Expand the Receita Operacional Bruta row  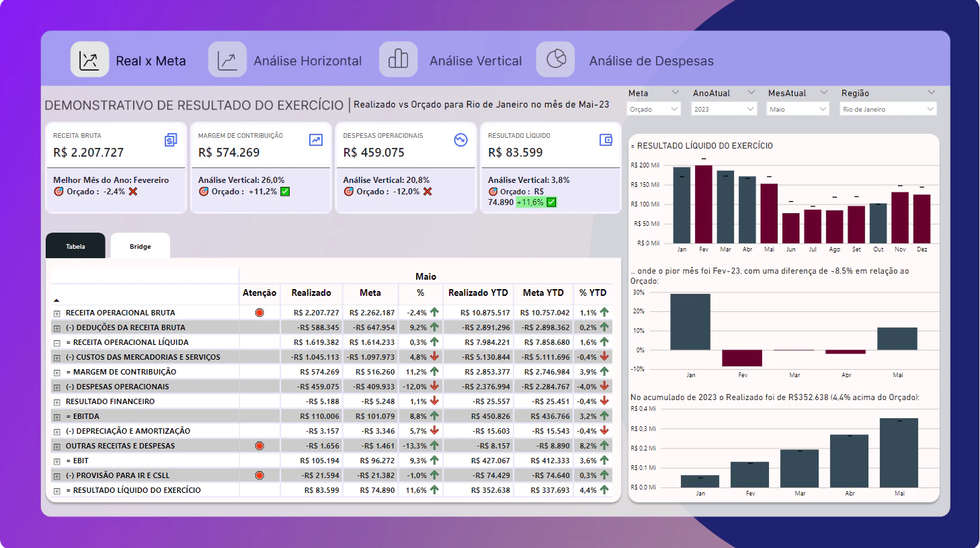[57, 313]
